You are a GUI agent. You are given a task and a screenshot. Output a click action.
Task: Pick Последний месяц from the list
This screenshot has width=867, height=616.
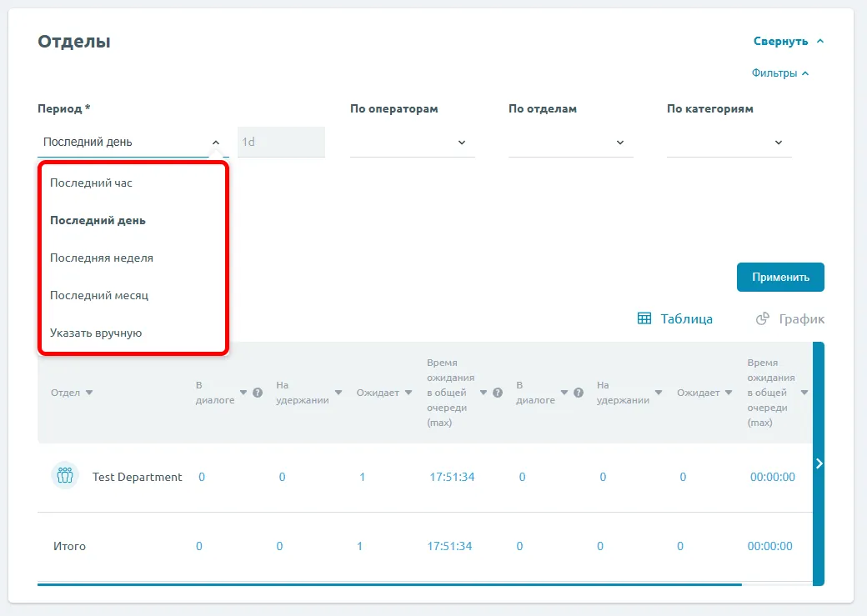click(99, 295)
